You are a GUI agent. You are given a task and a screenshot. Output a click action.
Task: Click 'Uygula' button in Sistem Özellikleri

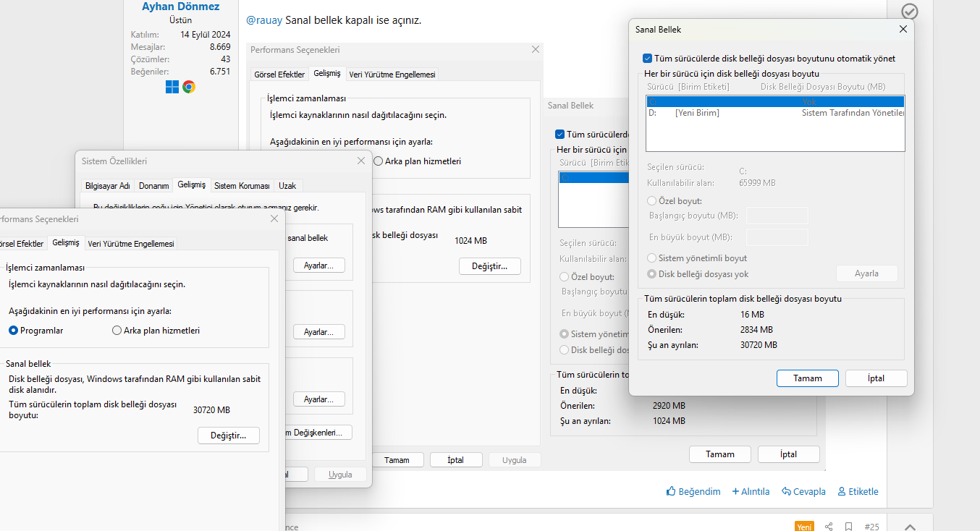(340, 475)
